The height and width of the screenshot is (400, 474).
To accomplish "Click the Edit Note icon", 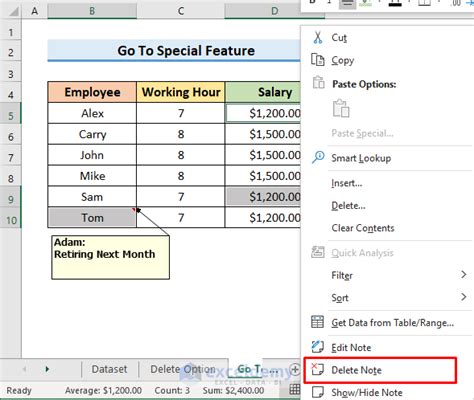I will tap(317, 347).
